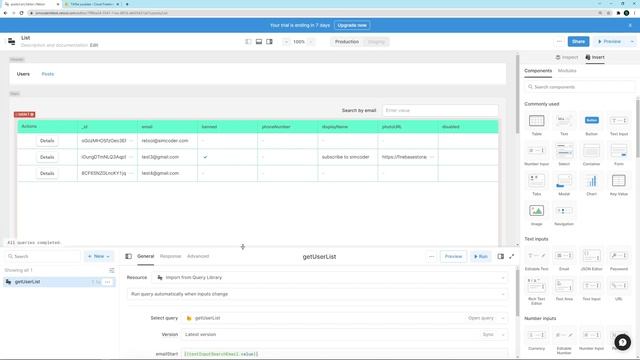Switch environment to Staging
The image size is (640, 360).
click(x=376, y=42)
